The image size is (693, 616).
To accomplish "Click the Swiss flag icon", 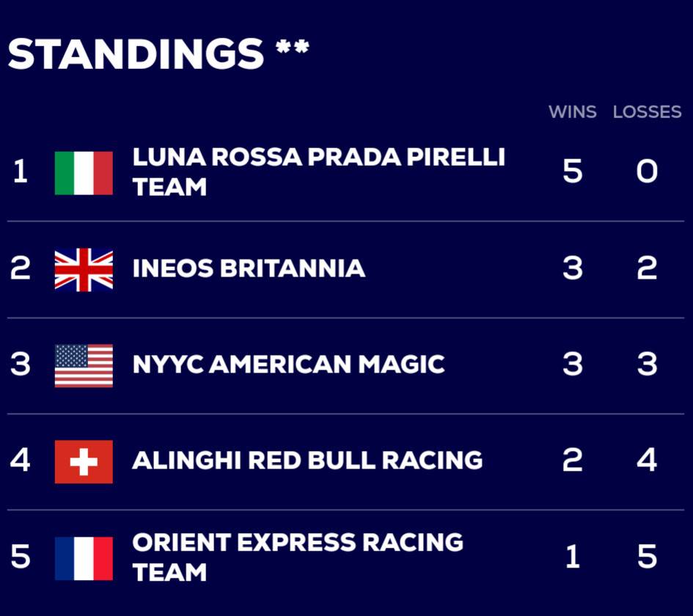I will click(84, 461).
